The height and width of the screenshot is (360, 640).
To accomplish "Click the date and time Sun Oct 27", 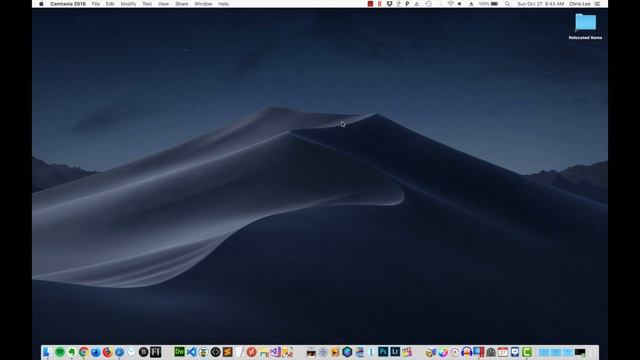I will (x=540, y=4).
